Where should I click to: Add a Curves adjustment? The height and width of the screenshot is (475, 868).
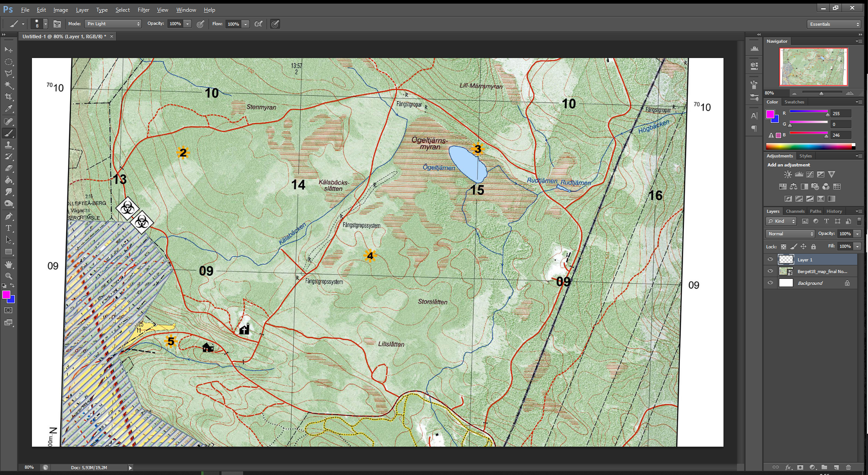(x=810, y=175)
